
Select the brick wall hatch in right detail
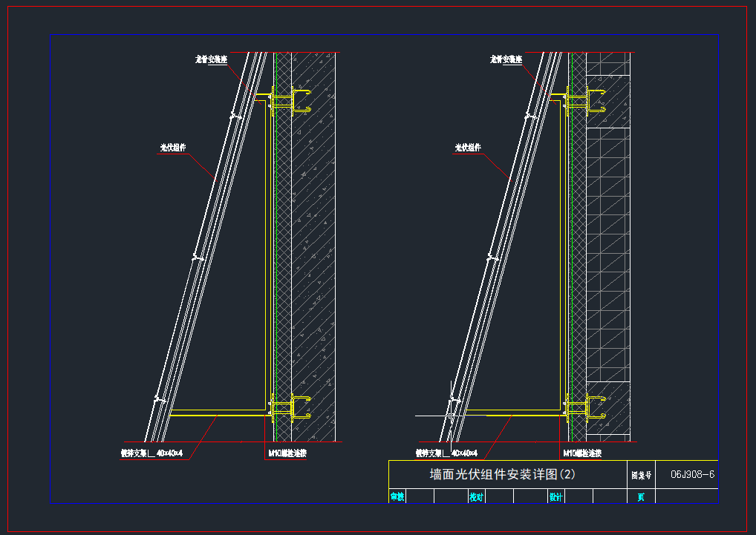[607, 252]
